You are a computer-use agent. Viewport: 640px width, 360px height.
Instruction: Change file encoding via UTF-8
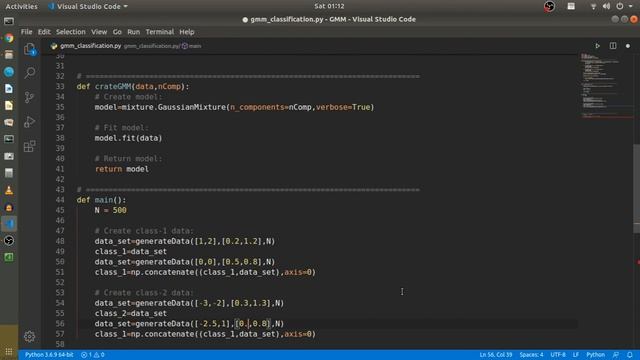tap(558, 355)
